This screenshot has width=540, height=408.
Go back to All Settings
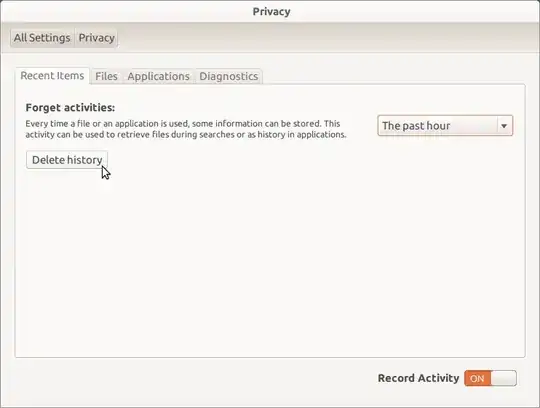click(42, 38)
